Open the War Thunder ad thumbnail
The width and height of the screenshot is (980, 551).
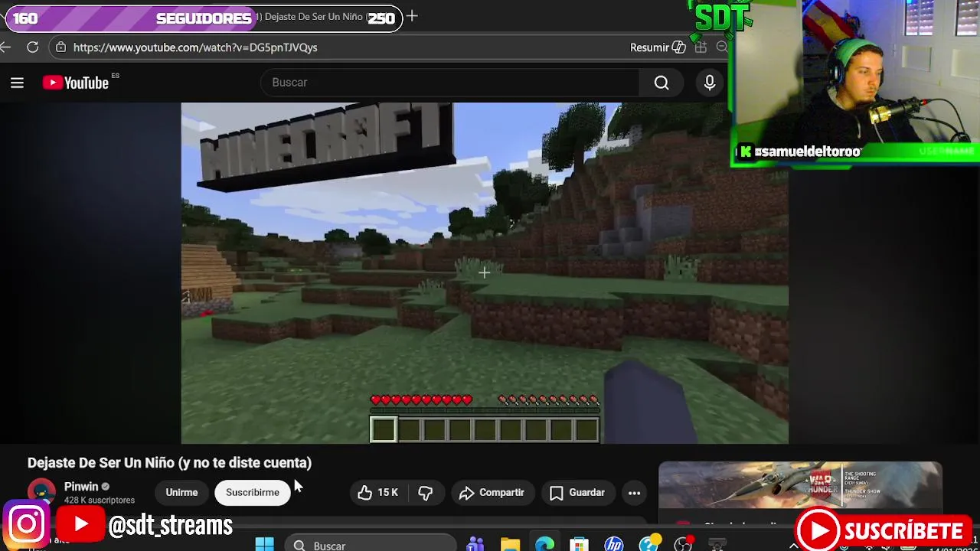tap(800, 485)
